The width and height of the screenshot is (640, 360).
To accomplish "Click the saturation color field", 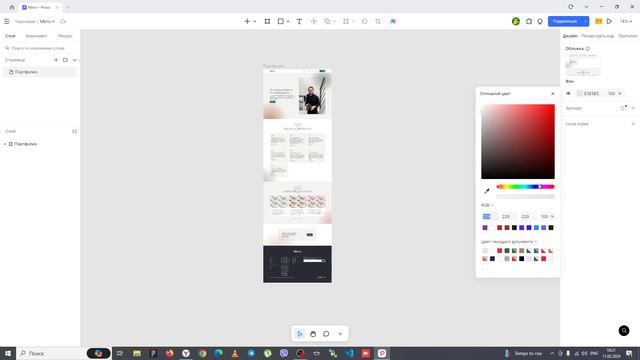I will click(x=518, y=141).
